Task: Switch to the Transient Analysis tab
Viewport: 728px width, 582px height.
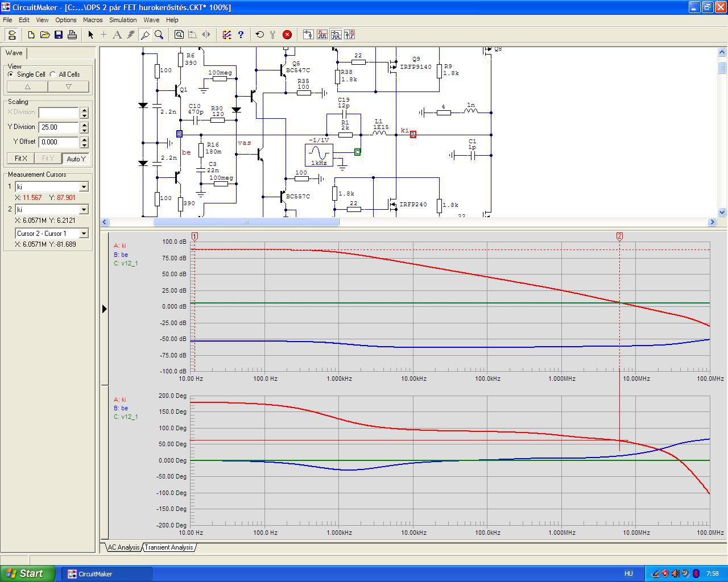Action: (169, 547)
